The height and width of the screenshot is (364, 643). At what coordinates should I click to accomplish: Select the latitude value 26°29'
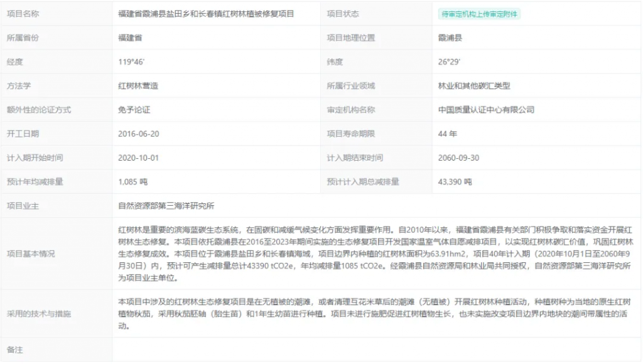pos(449,62)
